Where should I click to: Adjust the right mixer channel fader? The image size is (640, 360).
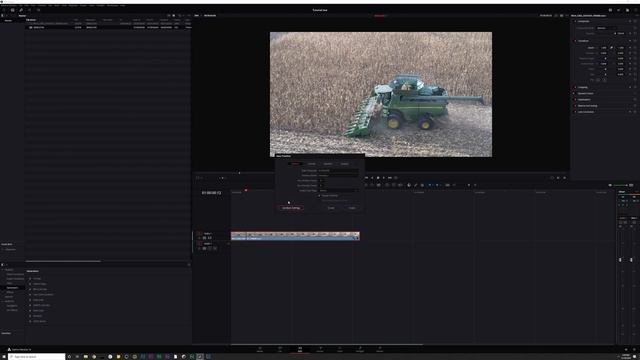tap(631, 260)
